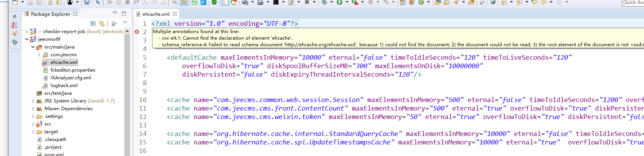Expand the .settings folder
The image size is (644, 156).
point(33,116)
